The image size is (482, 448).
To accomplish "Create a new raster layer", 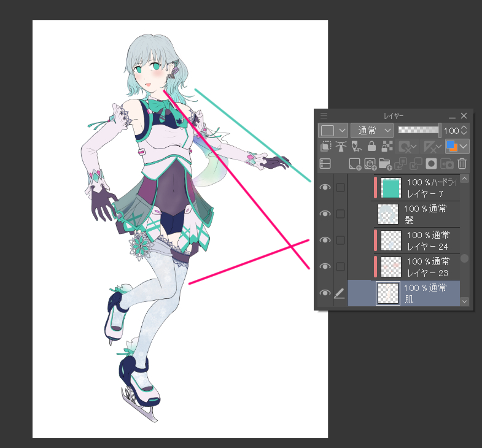I will [x=355, y=164].
